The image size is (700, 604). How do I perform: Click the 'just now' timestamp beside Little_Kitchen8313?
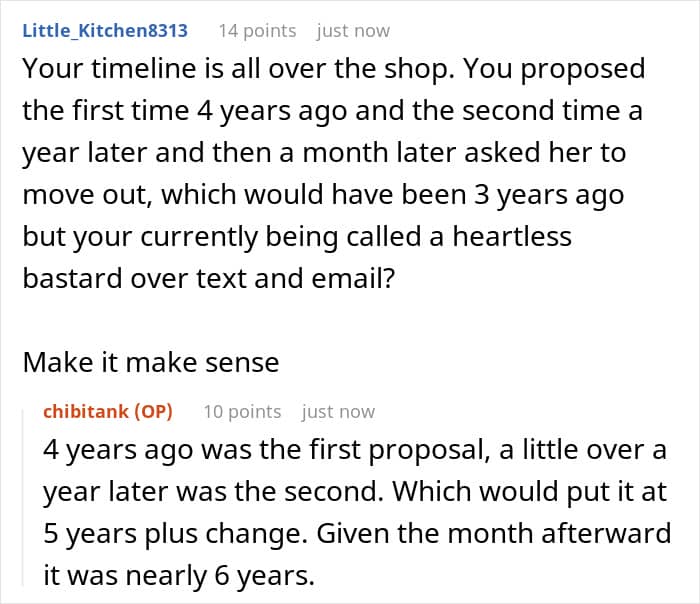pos(353,31)
